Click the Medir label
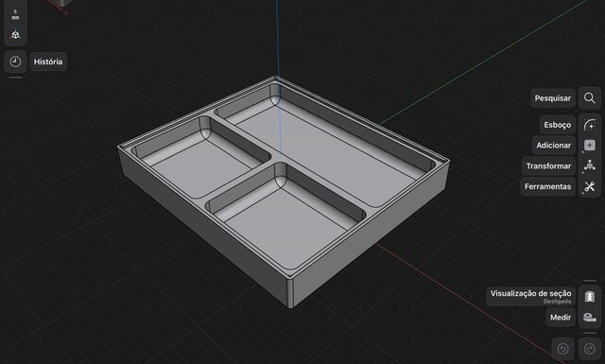 pos(561,318)
